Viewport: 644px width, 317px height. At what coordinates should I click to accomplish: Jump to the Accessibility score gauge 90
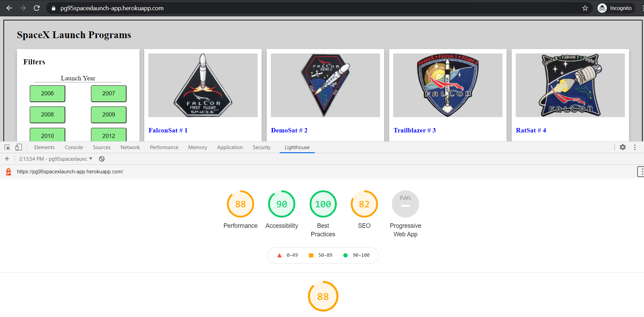pos(282,204)
